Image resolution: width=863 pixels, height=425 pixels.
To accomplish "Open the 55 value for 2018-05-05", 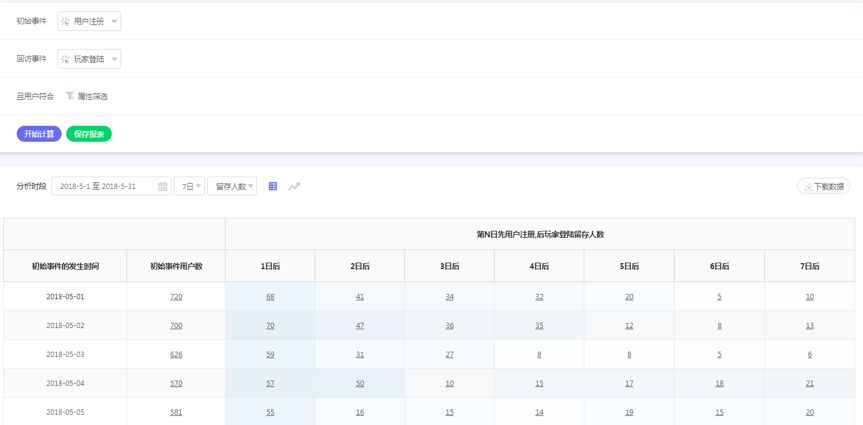I will point(270,412).
